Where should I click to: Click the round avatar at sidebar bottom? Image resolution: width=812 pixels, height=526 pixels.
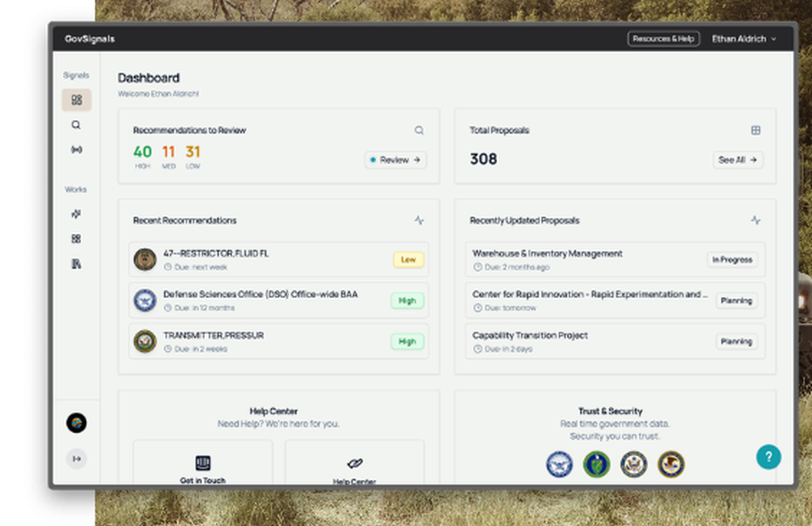click(x=76, y=423)
